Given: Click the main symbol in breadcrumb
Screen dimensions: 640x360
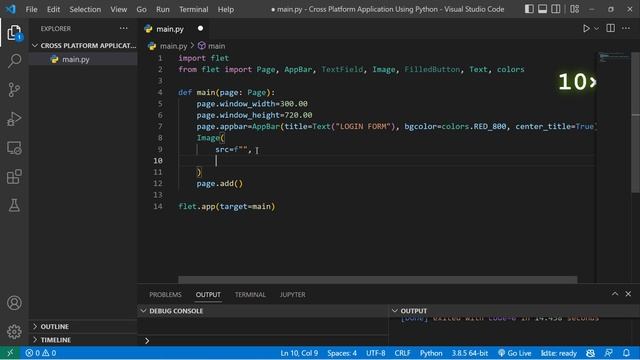Looking at the screenshot, I should [212, 46].
